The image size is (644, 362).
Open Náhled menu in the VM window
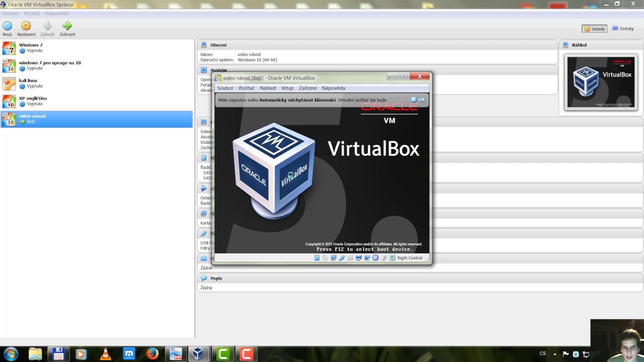pyautogui.click(x=268, y=88)
